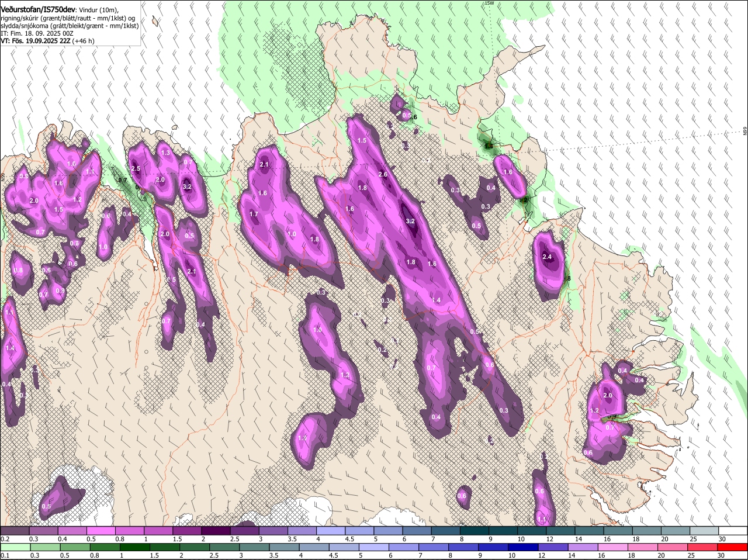Image resolution: width=748 pixels, height=560 pixels.
Task: Select top legend lavender swatch starting at 4
Action: pyautogui.click(x=330, y=530)
